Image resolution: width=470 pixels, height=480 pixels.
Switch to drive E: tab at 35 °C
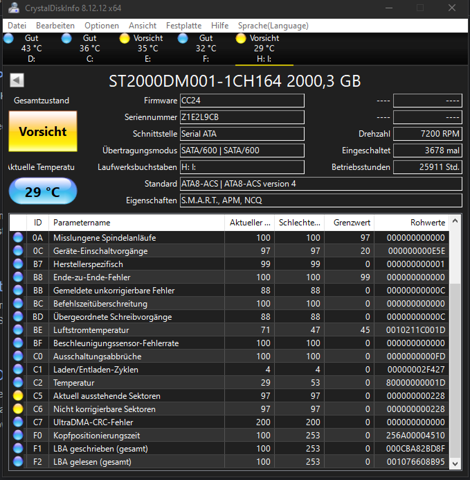coord(148,48)
